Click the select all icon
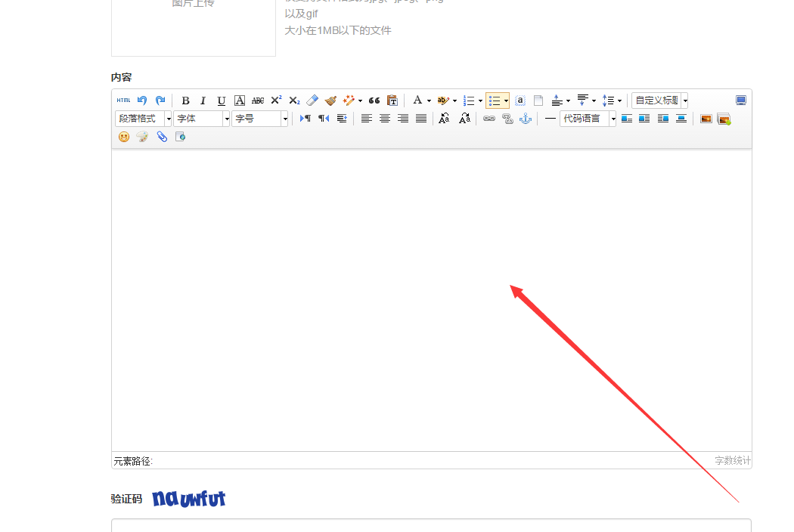 coord(520,101)
